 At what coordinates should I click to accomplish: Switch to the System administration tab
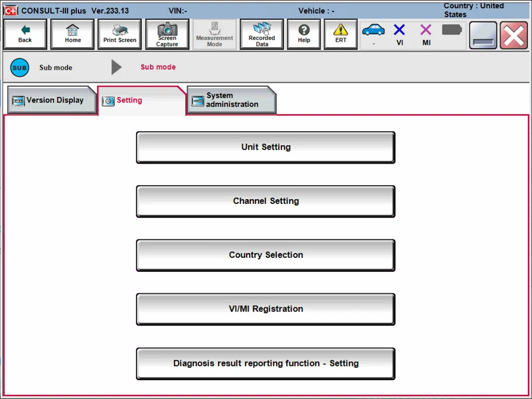tap(231, 100)
